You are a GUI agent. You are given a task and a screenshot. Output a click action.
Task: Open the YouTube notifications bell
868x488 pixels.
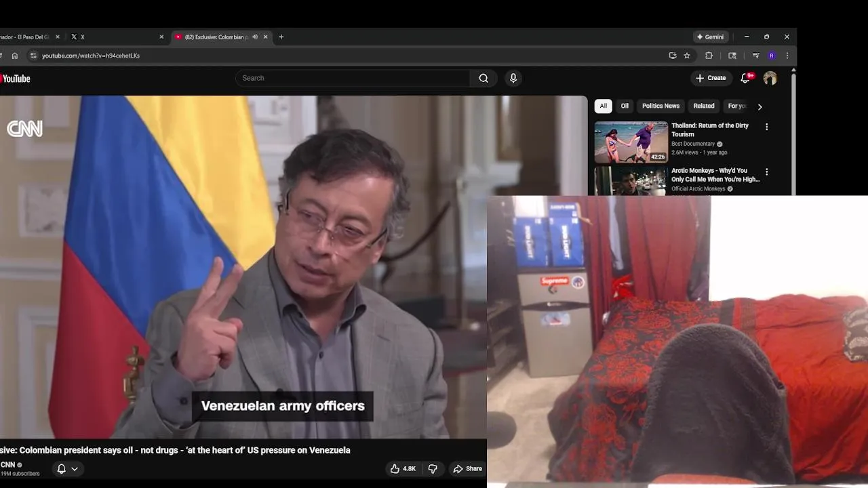point(745,78)
